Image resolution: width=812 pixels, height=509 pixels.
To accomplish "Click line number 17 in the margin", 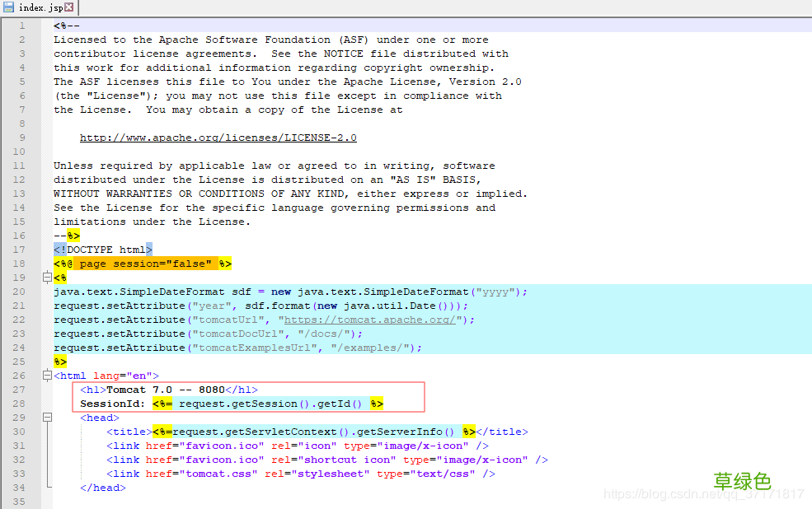I will [x=19, y=250].
